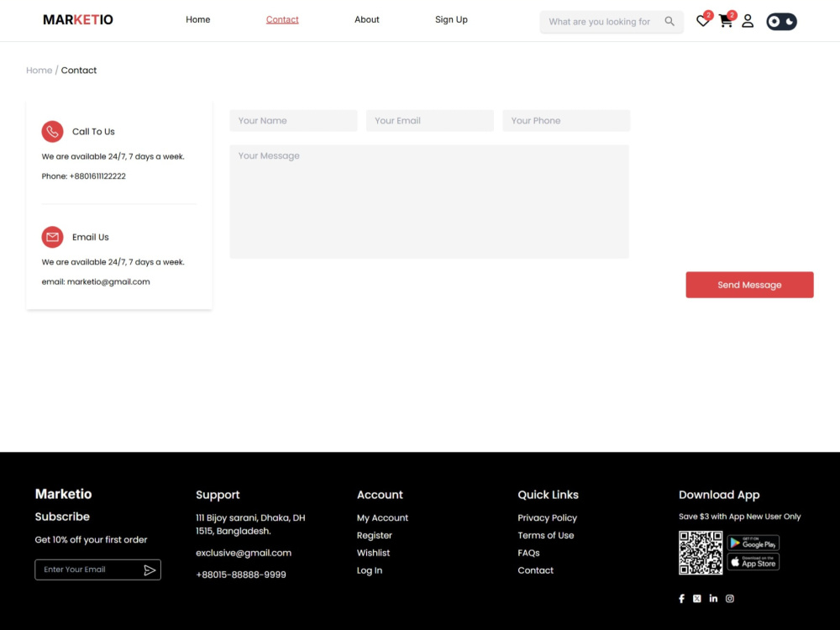Screen dimensions: 840x630
Task: Open the Facebook social icon
Action: 681,598
